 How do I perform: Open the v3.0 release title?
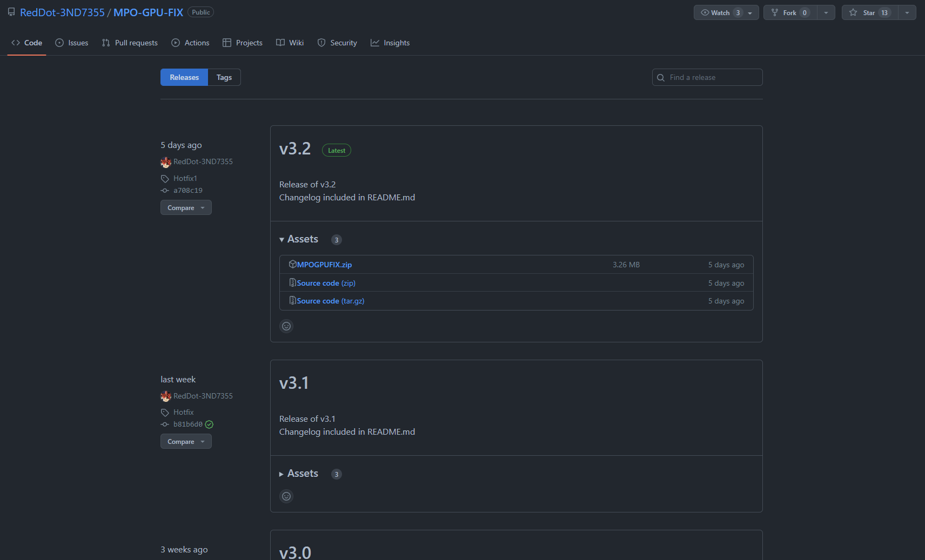295,552
